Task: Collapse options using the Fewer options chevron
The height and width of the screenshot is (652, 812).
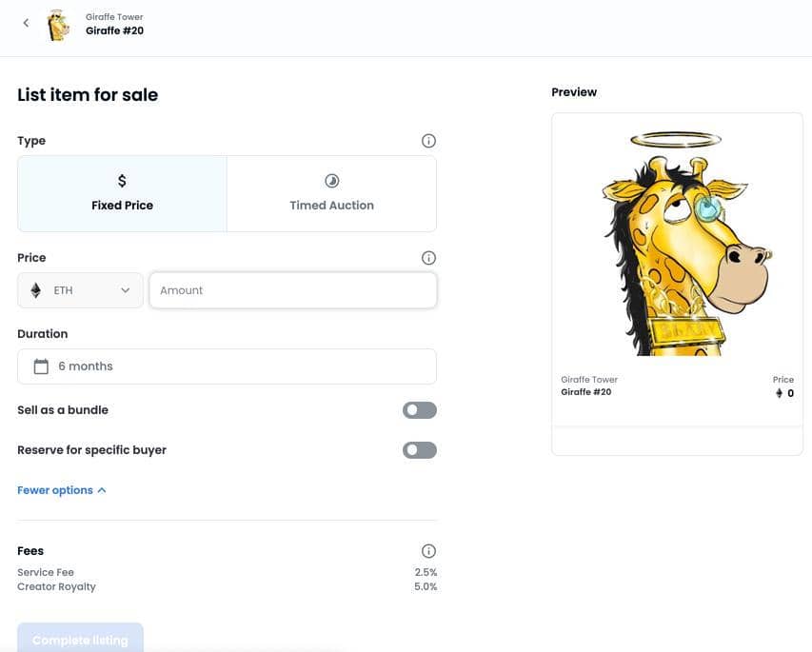Action: 99,489
